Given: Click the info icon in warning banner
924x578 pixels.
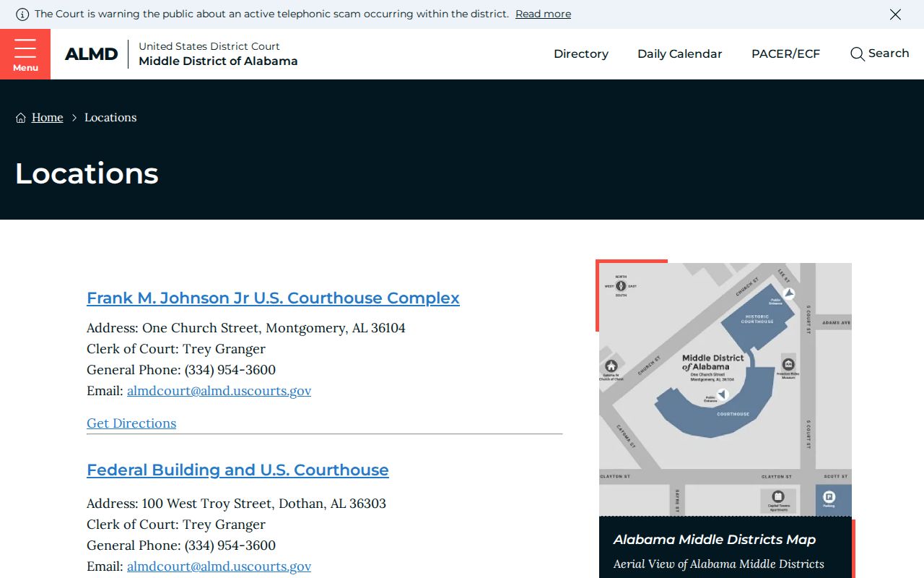Looking at the screenshot, I should [22, 14].
